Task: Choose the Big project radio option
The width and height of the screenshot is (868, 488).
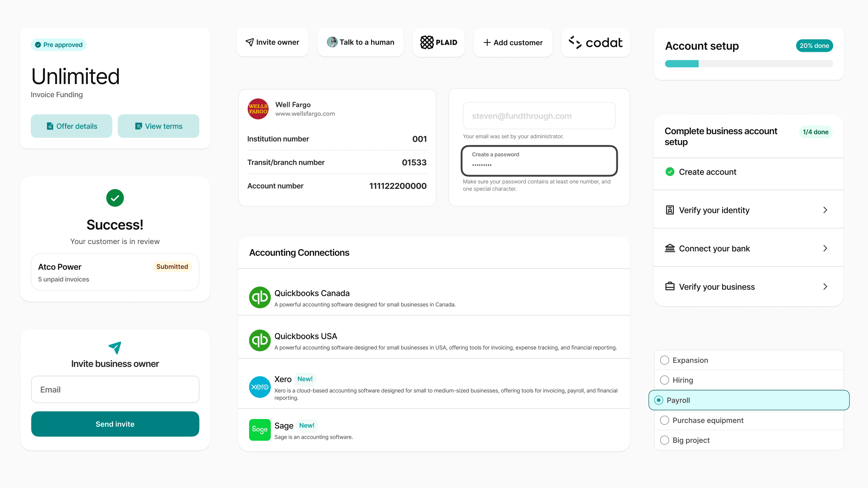Action: pos(665,440)
